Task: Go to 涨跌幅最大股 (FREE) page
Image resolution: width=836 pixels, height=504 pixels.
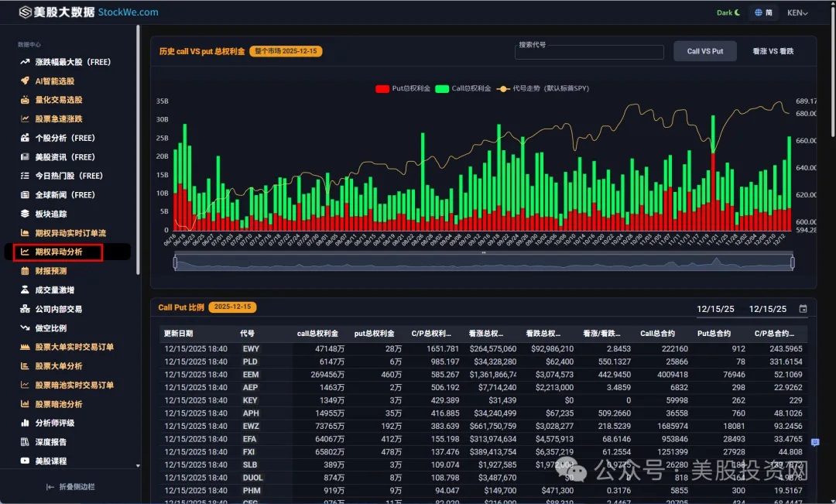Action: pyautogui.click(x=73, y=62)
